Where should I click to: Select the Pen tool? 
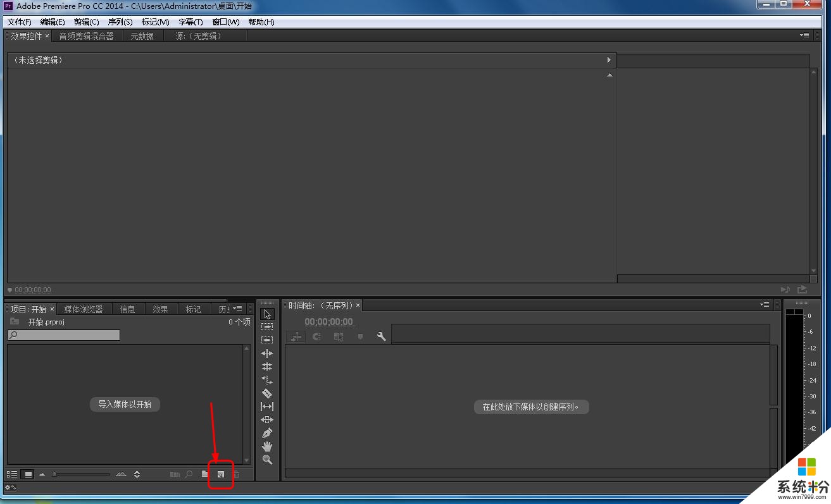[x=267, y=433]
